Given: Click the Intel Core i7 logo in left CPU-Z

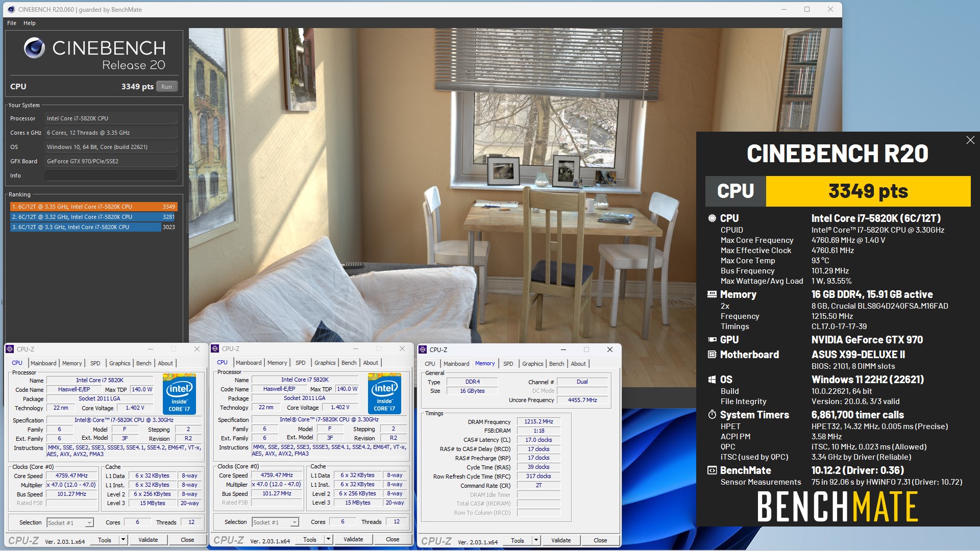Looking at the screenshot, I should point(179,394).
